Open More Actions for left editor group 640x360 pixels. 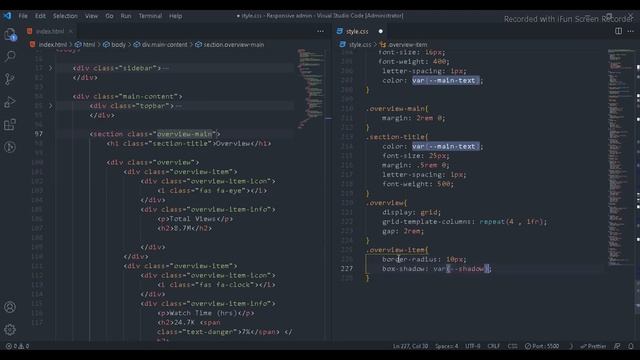320,31
